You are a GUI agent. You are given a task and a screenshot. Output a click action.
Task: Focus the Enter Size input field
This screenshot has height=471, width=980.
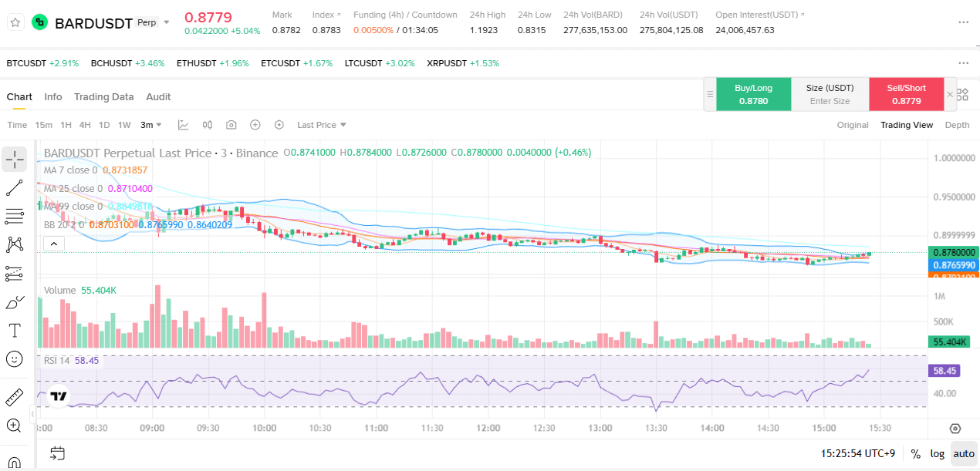click(830, 101)
